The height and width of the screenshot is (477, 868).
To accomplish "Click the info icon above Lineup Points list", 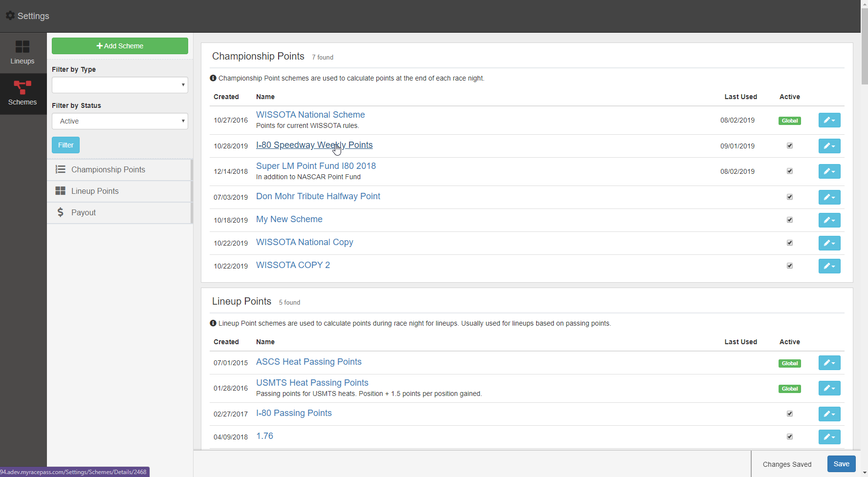I will 213,323.
